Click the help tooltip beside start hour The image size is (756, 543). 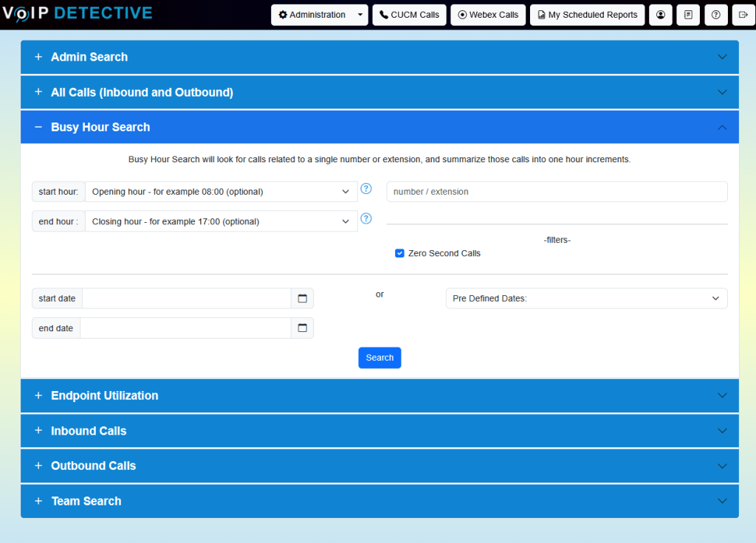pyautogui.click(x=366, y=189)
